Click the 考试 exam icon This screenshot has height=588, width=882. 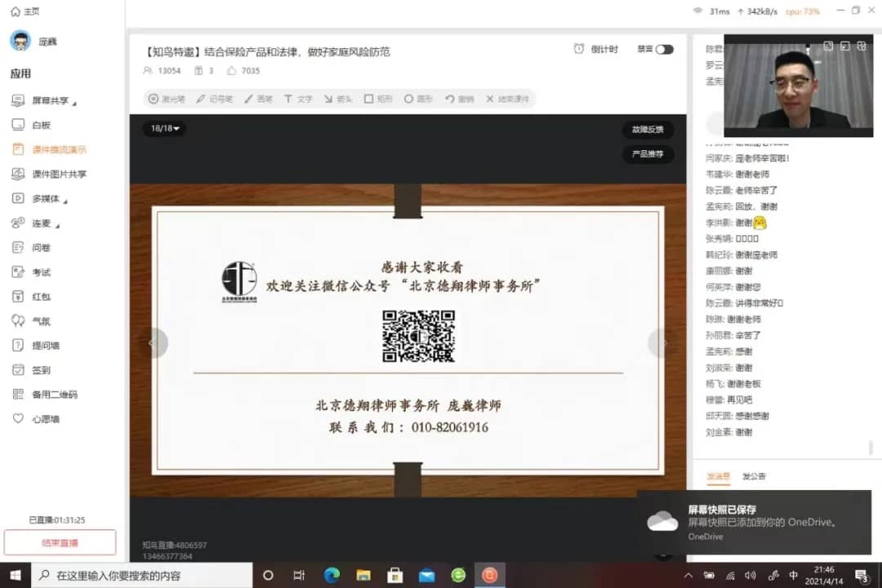(x=17, y=272)
